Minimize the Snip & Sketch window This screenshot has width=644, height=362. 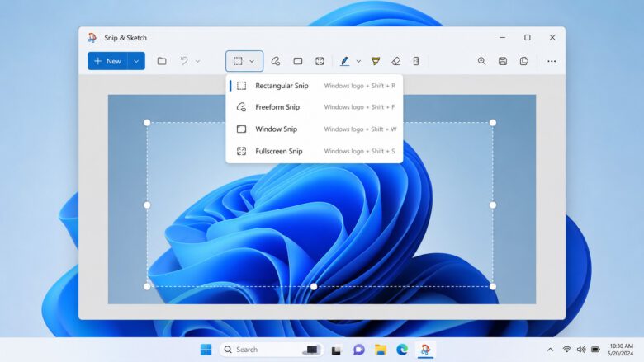[x=502, y=37]
